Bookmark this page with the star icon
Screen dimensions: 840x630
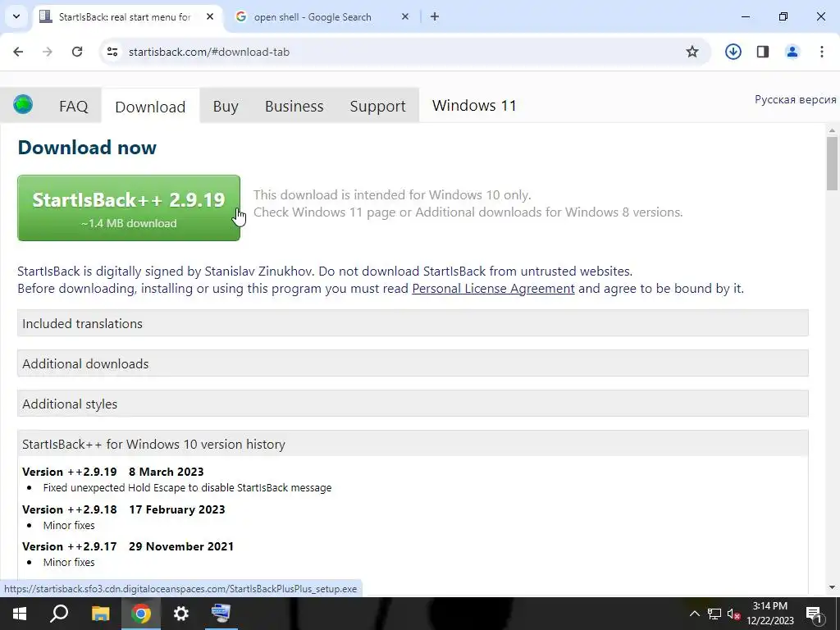point(692,52)
